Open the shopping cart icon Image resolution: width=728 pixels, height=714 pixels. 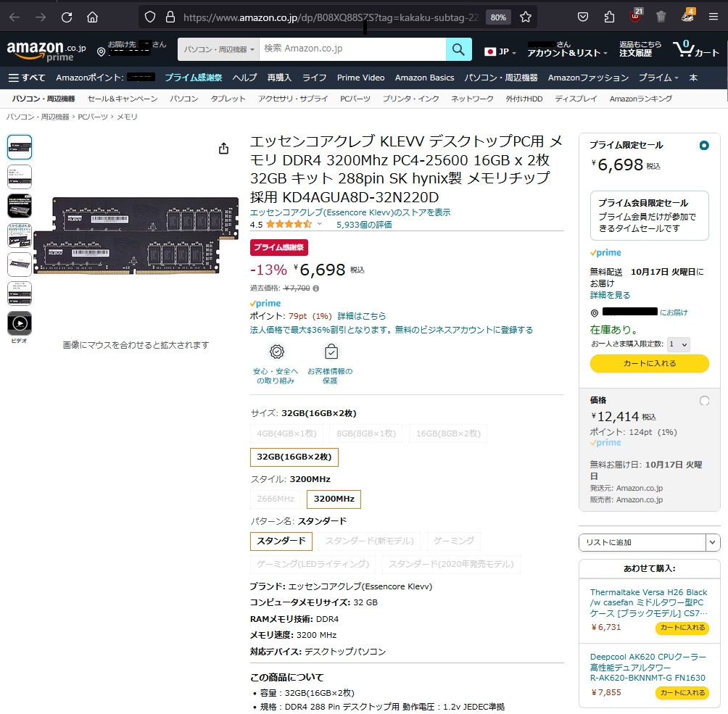(x=684, y=49)
